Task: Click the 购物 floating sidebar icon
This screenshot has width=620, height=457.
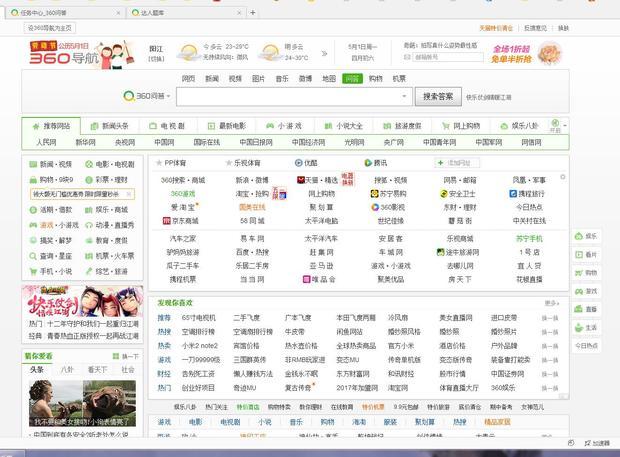Action: point(579,273)
